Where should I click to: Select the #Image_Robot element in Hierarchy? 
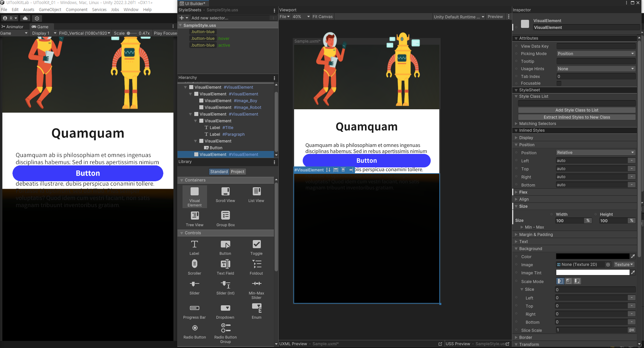pyautogui.click(x=247, y=108)
